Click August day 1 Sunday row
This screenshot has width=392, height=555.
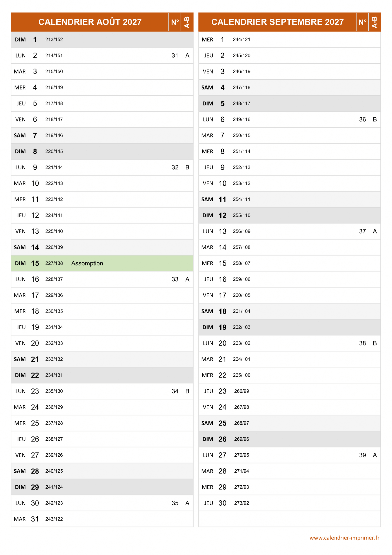102,40
